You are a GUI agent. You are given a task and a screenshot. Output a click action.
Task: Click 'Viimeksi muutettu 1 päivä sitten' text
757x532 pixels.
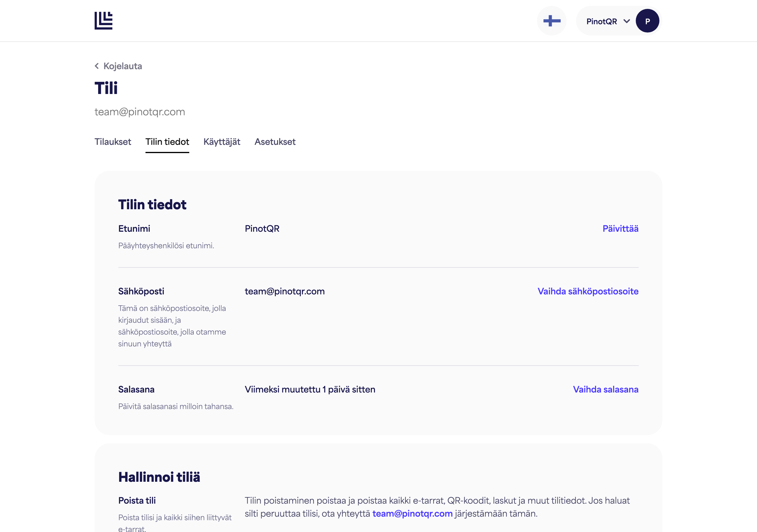pos(310,389)
